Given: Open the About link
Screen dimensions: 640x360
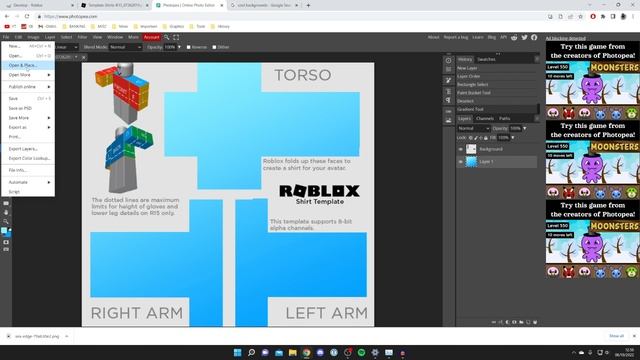Looking at the screenshot, I should pyautogui.click(x=433, y=37).
